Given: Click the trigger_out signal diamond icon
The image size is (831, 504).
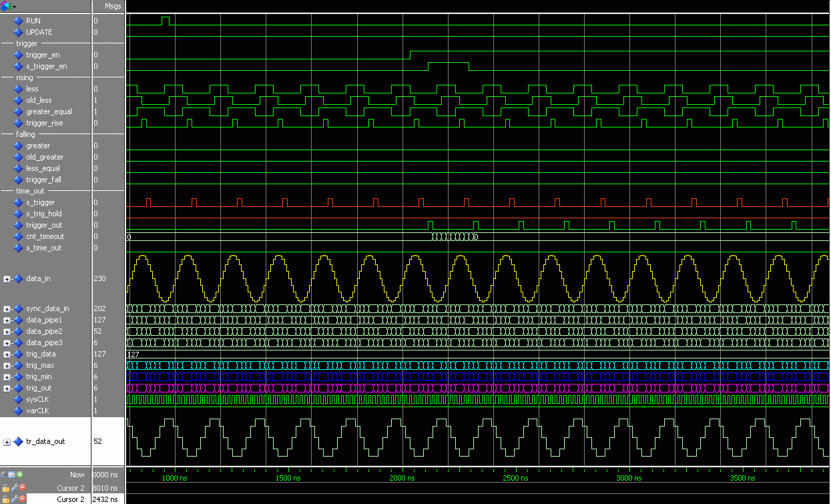Looking at the screenshot, I should [x=18, y=225].
